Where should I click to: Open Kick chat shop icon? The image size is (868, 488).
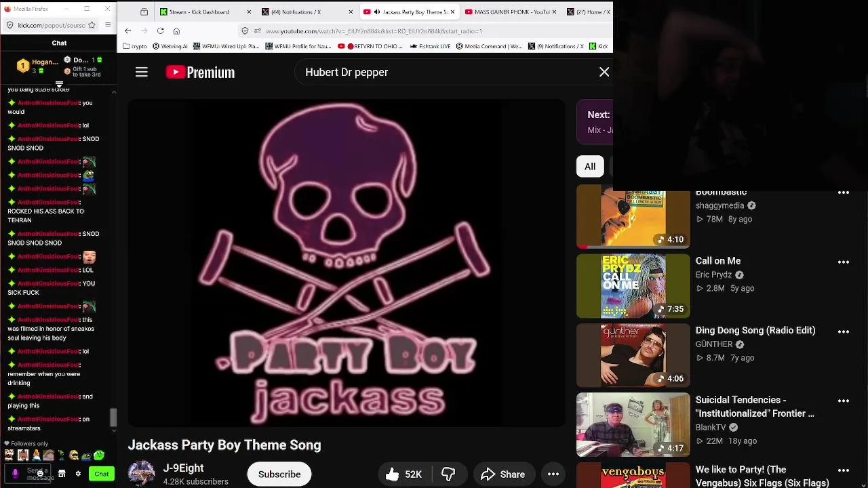[x=62, y=474]
